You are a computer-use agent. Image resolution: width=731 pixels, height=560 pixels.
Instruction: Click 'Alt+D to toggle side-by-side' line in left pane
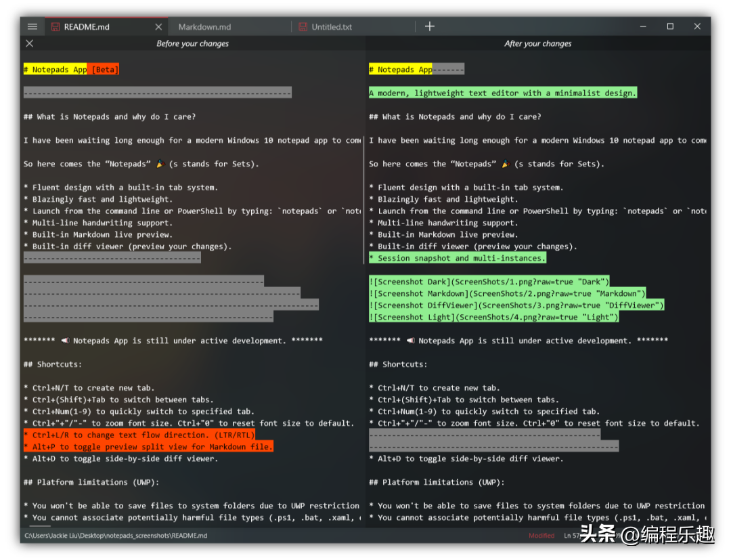coord(120,458)
